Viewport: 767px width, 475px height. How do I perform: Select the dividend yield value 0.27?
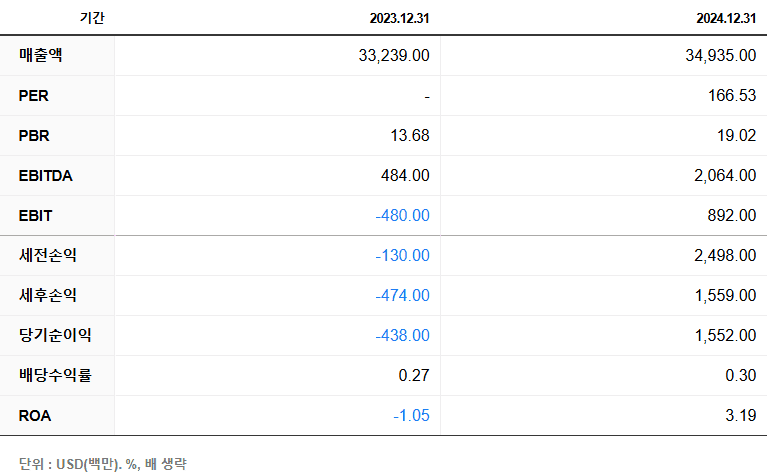[x=414, y=376]
